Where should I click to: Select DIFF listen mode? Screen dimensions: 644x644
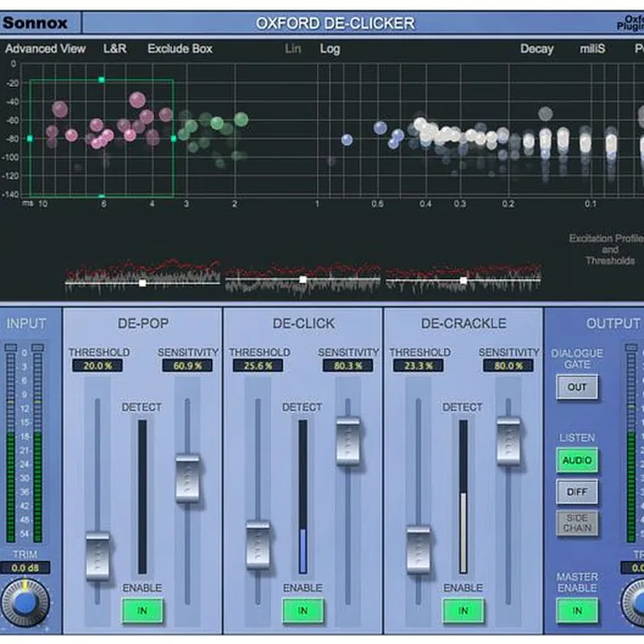pyautogui.click(x=577, y=492)
